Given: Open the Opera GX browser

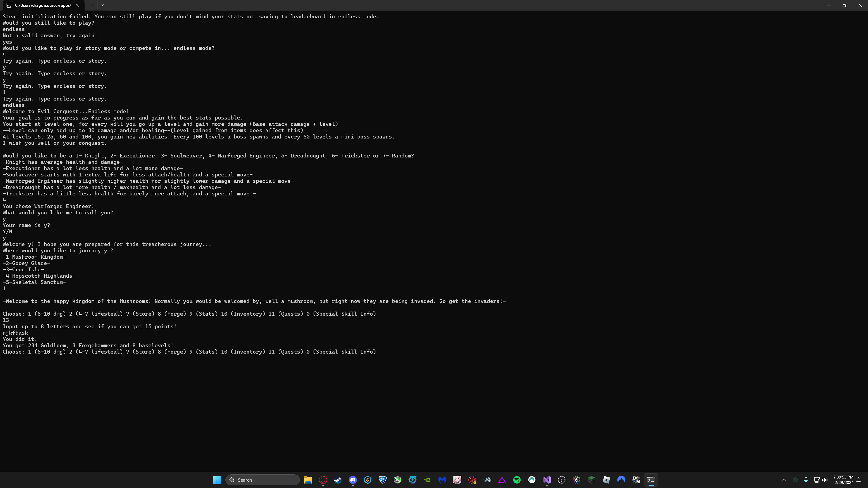Looking at the screenshot, I should (x=323, y=480).
